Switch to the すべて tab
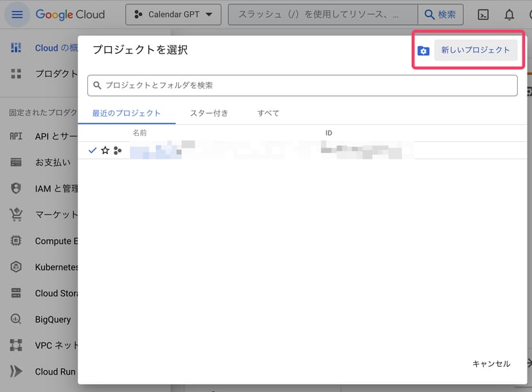Screen dimensions: 532x392 [x=269, y=113]
